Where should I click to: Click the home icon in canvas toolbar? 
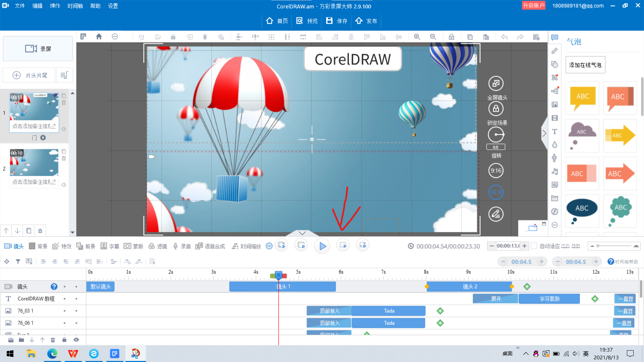(x=99, y=37)
